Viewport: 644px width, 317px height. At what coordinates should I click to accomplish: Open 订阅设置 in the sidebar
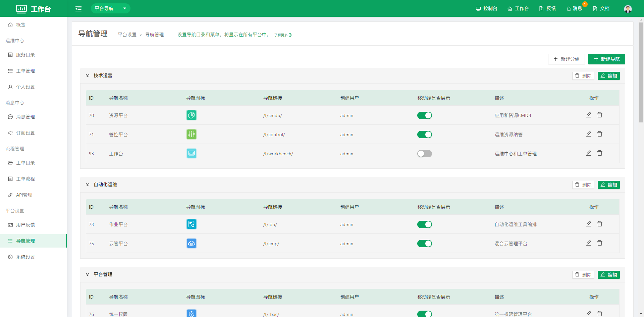(x=34, y=133)
